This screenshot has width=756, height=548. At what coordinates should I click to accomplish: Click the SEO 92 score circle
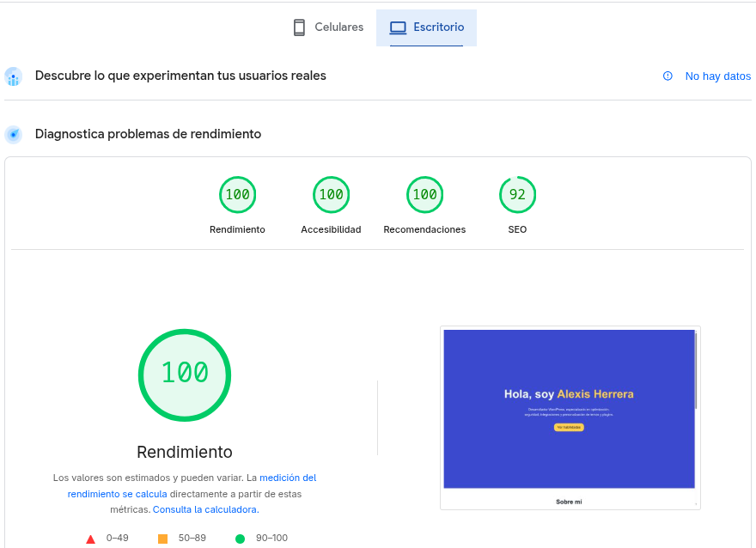[517, 194]
